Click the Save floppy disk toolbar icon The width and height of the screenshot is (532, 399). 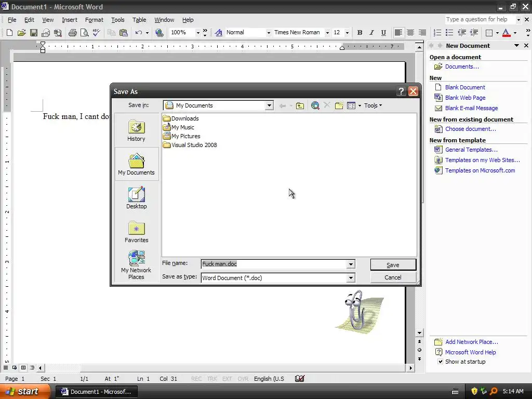34,33
